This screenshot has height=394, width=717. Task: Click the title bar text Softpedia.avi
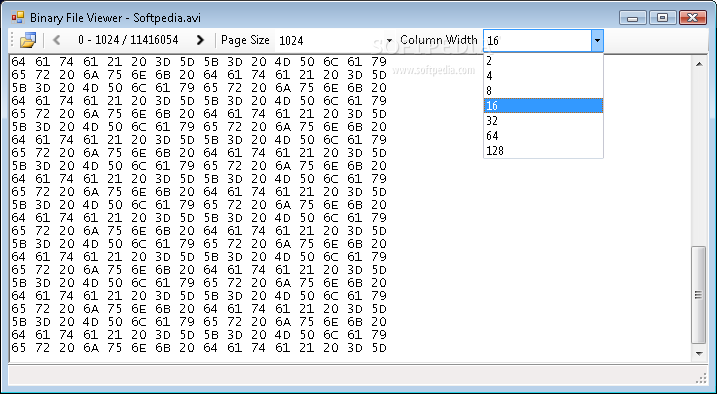(167, 18)
